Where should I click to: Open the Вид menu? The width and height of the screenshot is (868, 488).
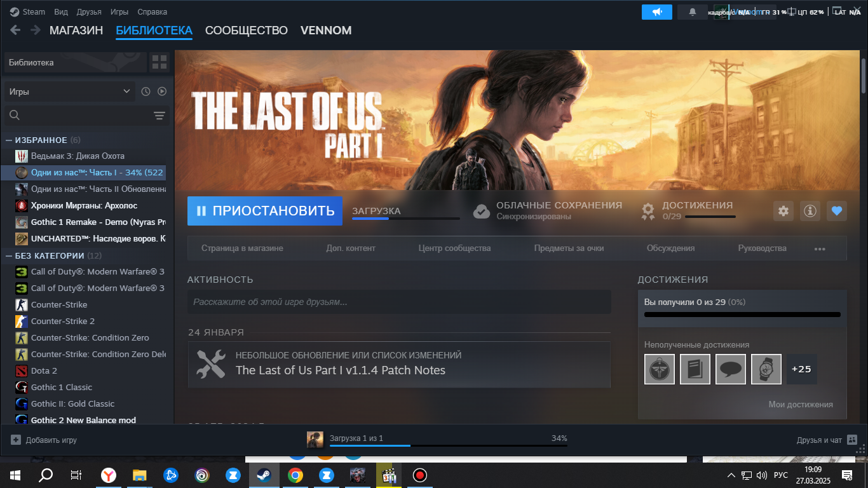pyautogui.click(x=61, y=11)
